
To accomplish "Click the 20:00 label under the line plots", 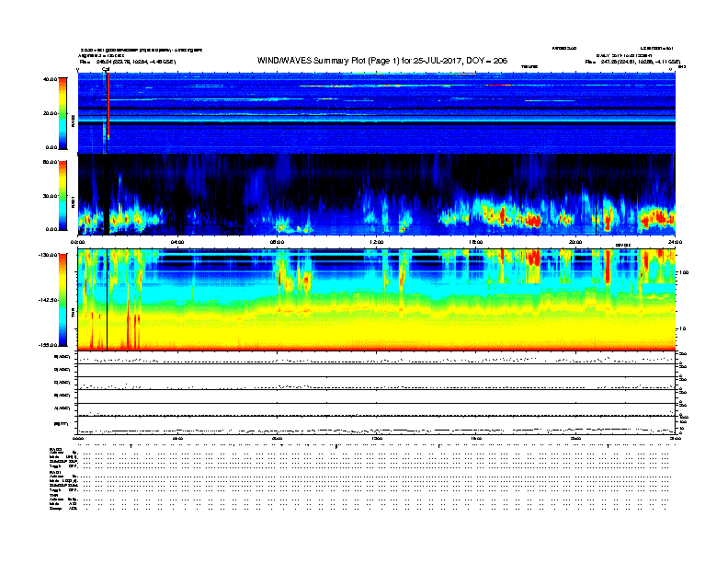I will [x=575, y=438].
